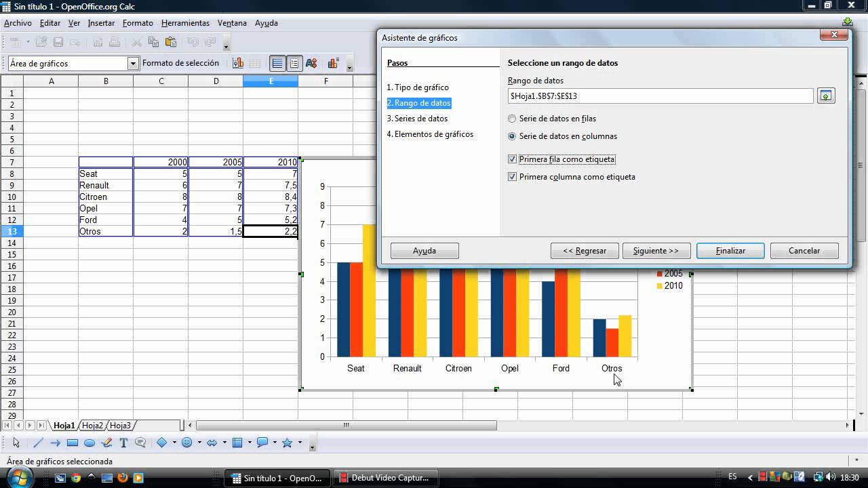Screen dimensions: 868x488
Task: Toggle chart legend display button
Action: tap(294, 63)
